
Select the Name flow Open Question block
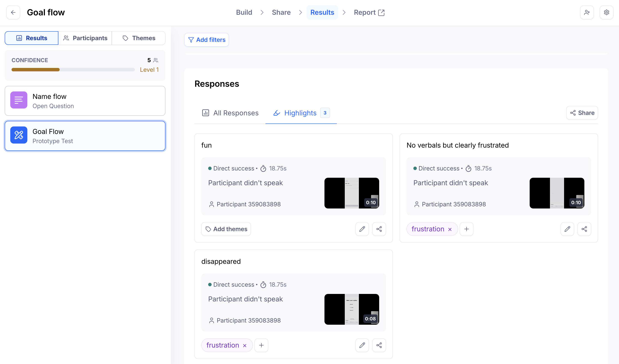[85, 101]
